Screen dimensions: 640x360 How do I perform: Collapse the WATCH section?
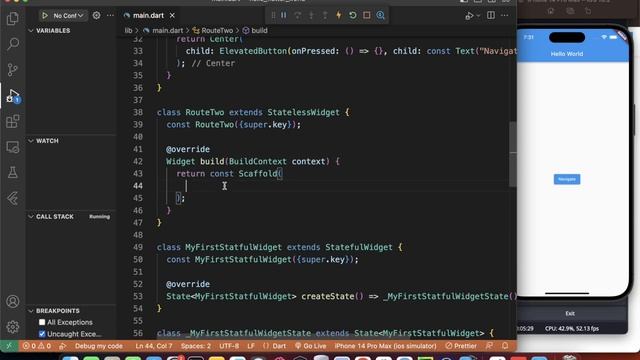(47, 141)
